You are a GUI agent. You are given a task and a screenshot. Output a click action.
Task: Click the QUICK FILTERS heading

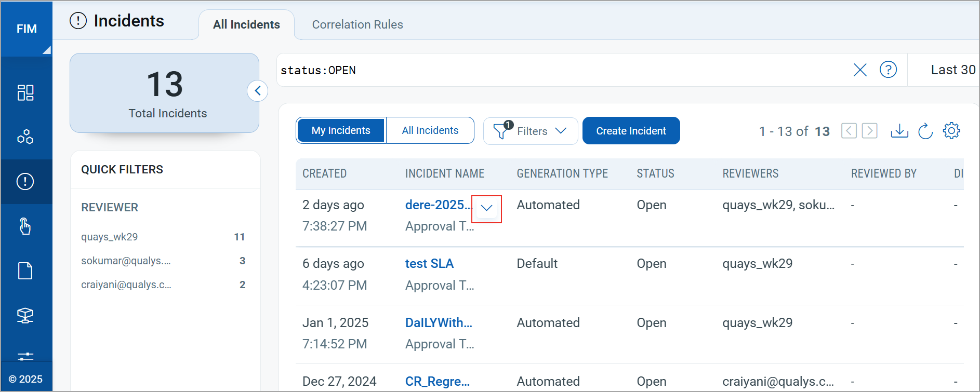point(122,169)
